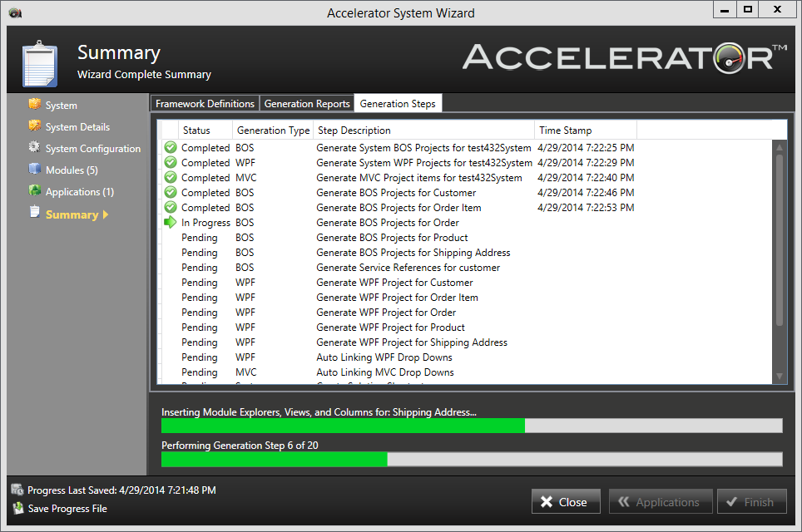Click the System icon in the sidebar

[x=35, y=104]
